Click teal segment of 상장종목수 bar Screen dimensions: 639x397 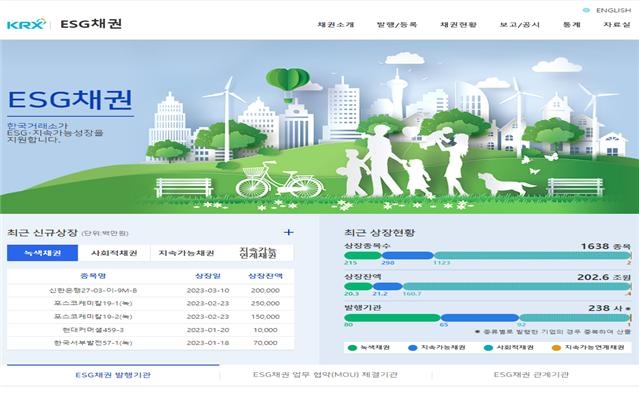click(532, 256)
